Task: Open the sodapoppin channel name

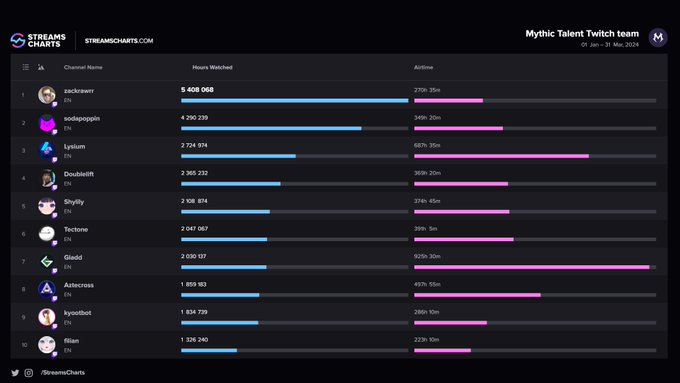Action: [82, 118]
